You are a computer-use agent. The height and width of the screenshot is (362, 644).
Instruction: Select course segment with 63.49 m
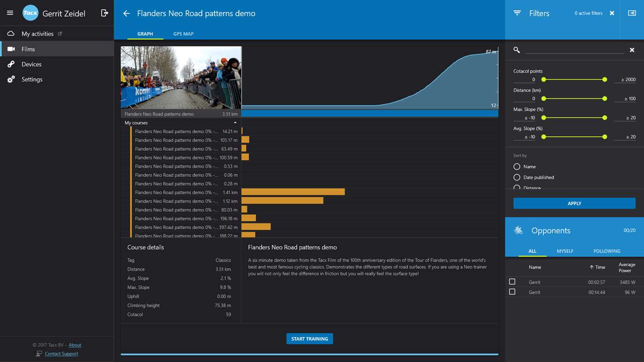tap(186, 149)
